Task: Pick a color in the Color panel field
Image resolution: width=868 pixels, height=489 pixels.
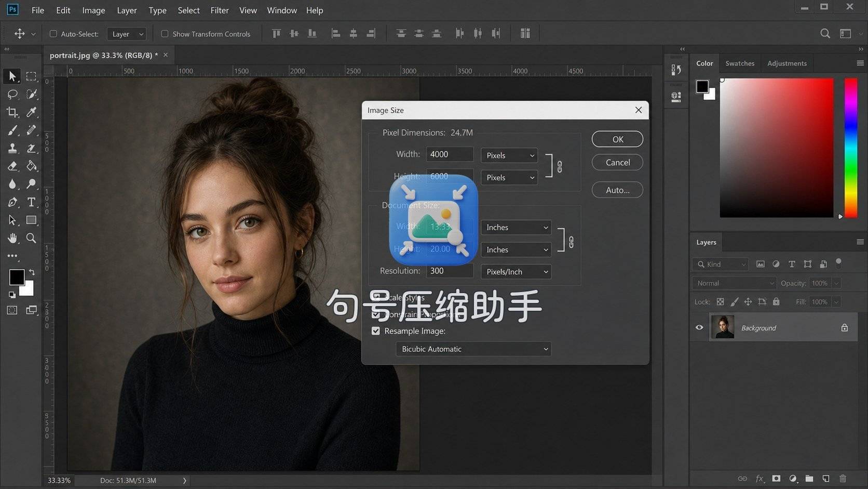Action: pyautogui.click(x=776, y=148)
